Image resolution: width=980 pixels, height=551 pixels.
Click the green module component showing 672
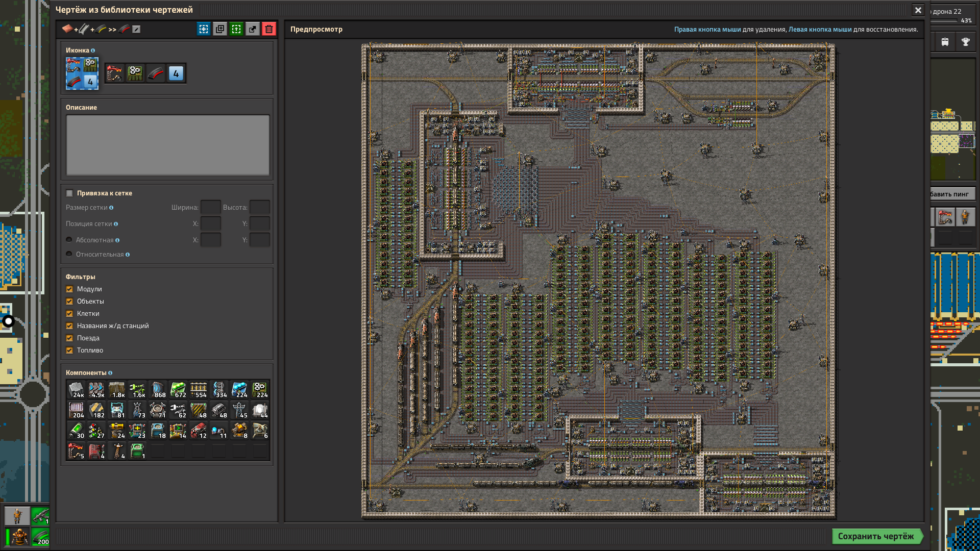178,390
